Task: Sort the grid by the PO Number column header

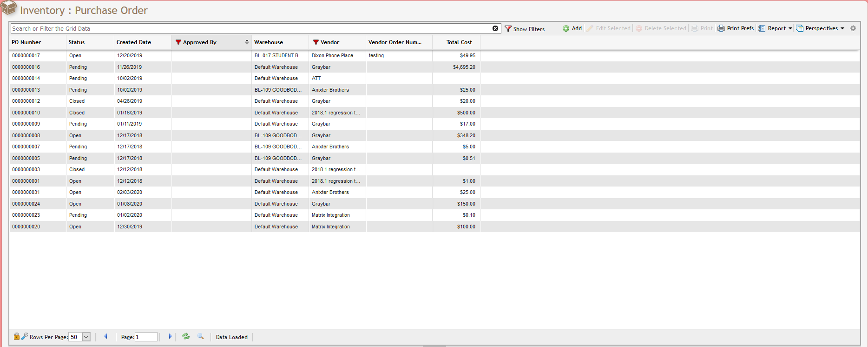Action: pos(26,42)
